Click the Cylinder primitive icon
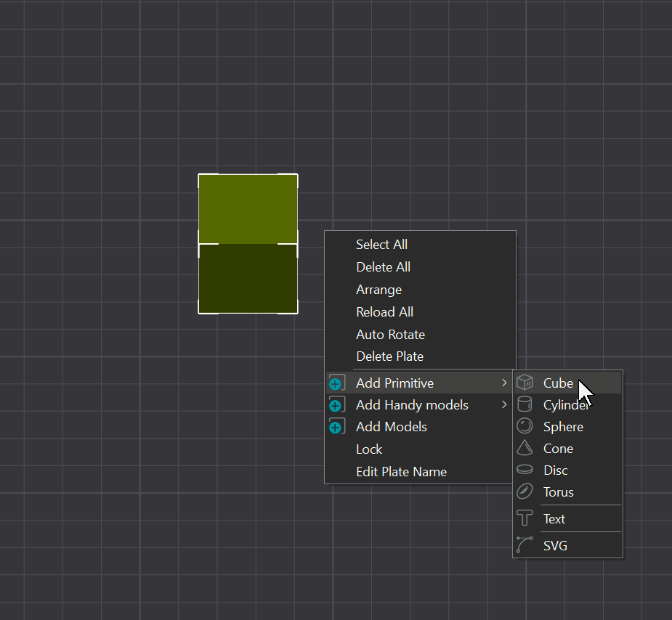Viewport: 672px width, 620px height. (524, 404)
